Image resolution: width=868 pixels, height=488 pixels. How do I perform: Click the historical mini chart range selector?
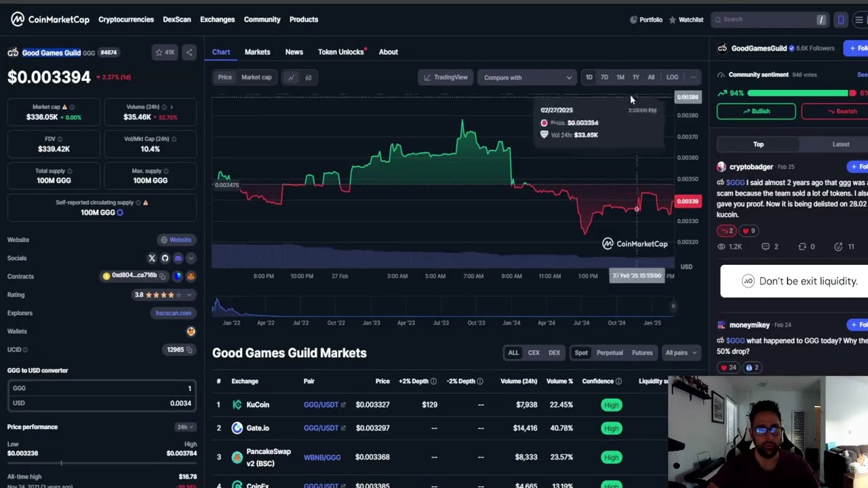443,307
